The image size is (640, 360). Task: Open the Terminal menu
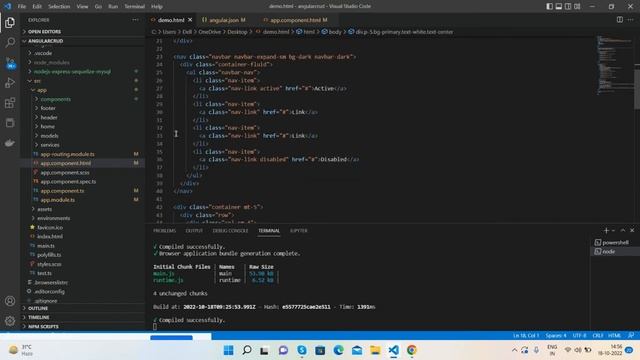pos(135,7)
